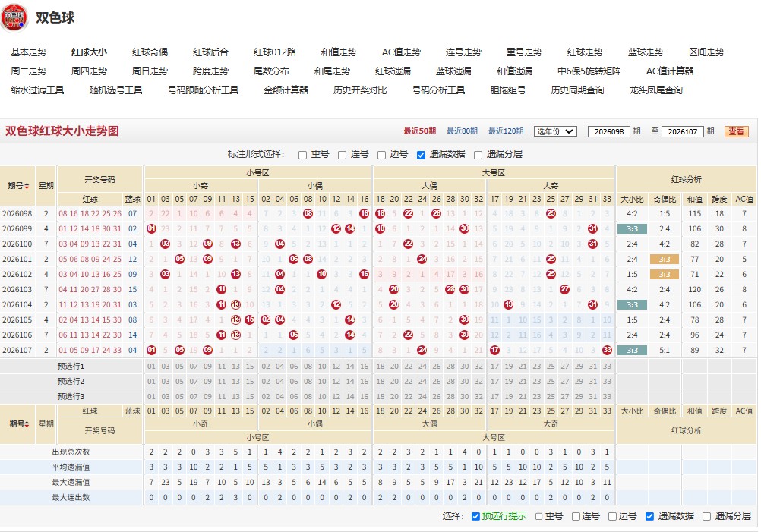The width and height of the screenshot is (761, 532).
Task: Tick the bottom 边号 checkbox
Action: pyautogui.click(x=612, y=517)
